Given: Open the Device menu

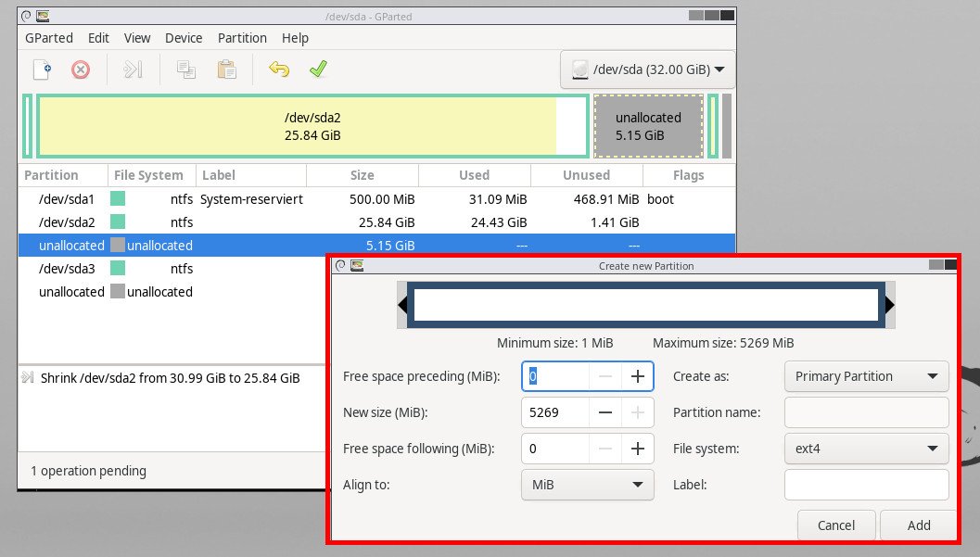Looking at the screenshot, I should [184, 38].
